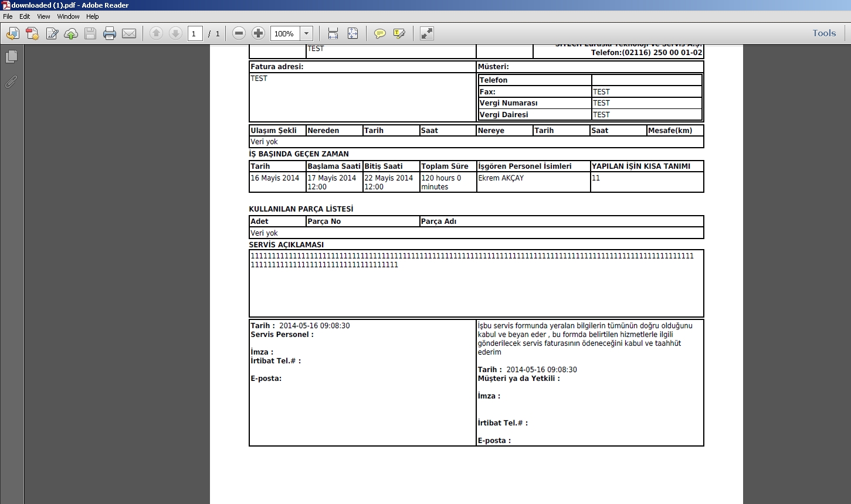Select the highlight text tool icon
Image resolution: width=851 pixels, height=504 pixels.
(399, 33)
